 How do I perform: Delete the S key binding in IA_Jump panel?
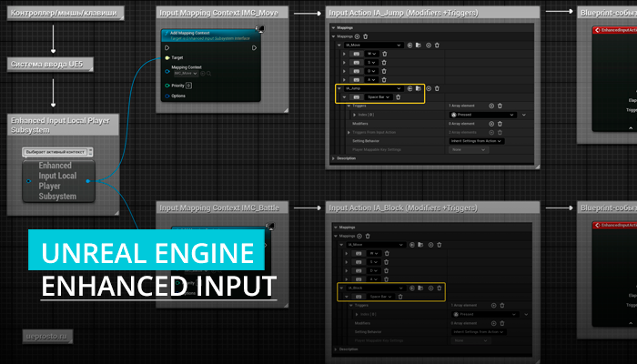(384, 63)
